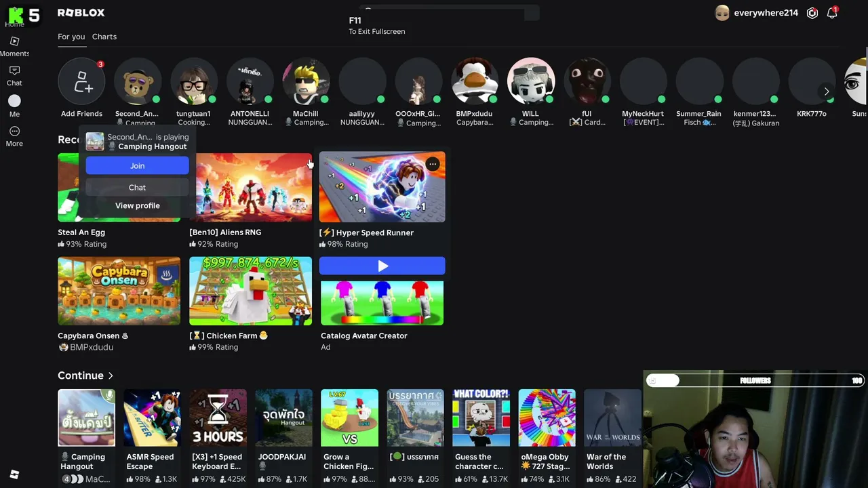Image resolution: width=868 pixels, height=488 pixels.
Task: Open friend Second_An... avatar
Action: point(138,81)
